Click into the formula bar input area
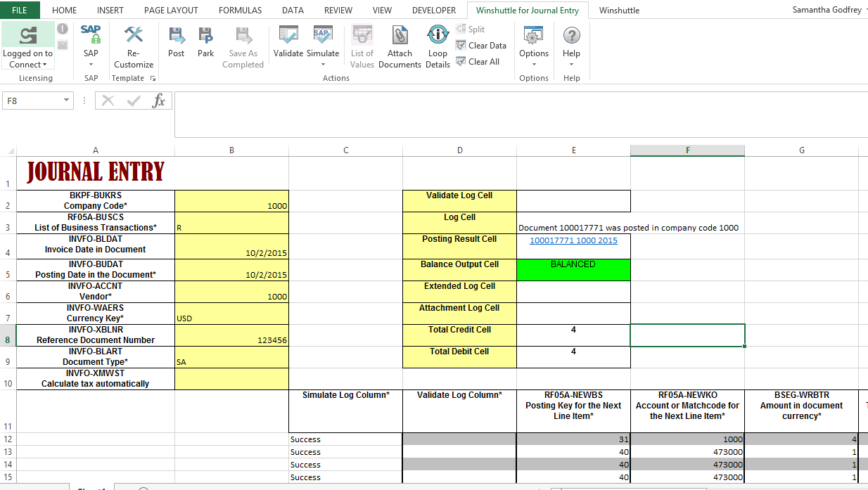The height and width of the screenshot is (490, 868). pos(521,114)
